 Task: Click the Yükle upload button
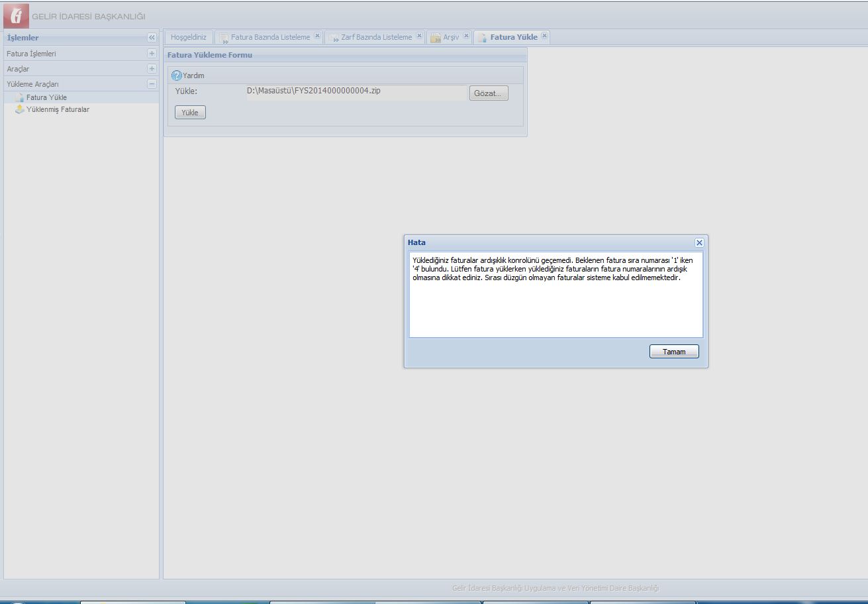point(190,113)
